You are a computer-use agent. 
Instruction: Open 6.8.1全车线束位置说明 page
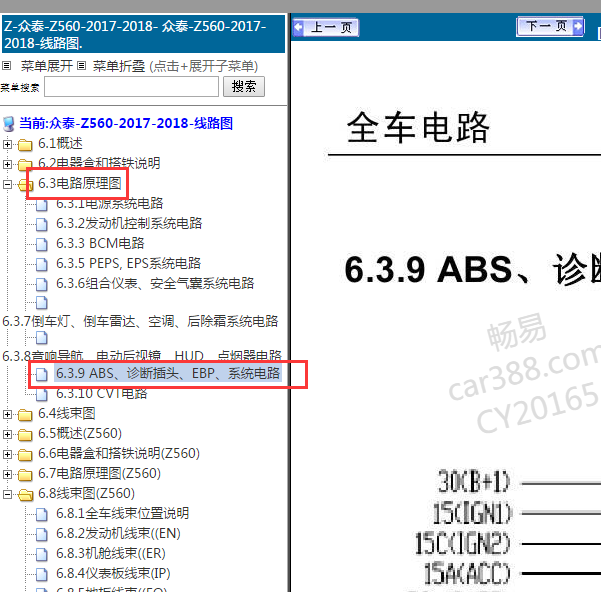(x=123, y=513)
